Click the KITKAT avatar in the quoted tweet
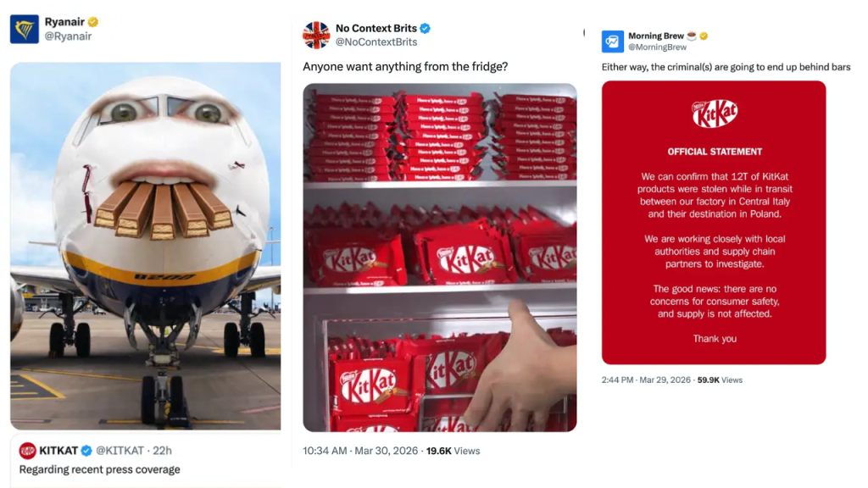 [27, 451]
